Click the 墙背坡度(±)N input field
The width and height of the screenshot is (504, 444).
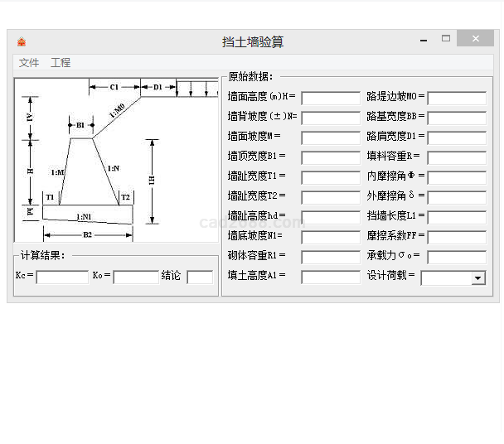(330, 118)
